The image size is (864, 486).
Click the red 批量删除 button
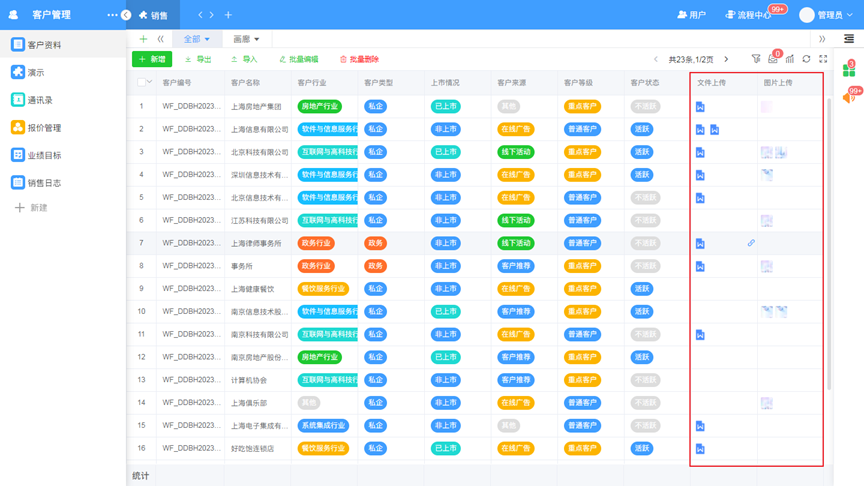coord(359,60)
